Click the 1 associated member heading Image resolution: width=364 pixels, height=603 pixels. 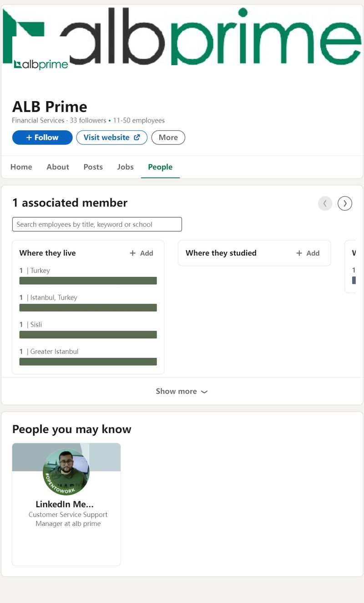pyautogui.click(x=70, y=203)
